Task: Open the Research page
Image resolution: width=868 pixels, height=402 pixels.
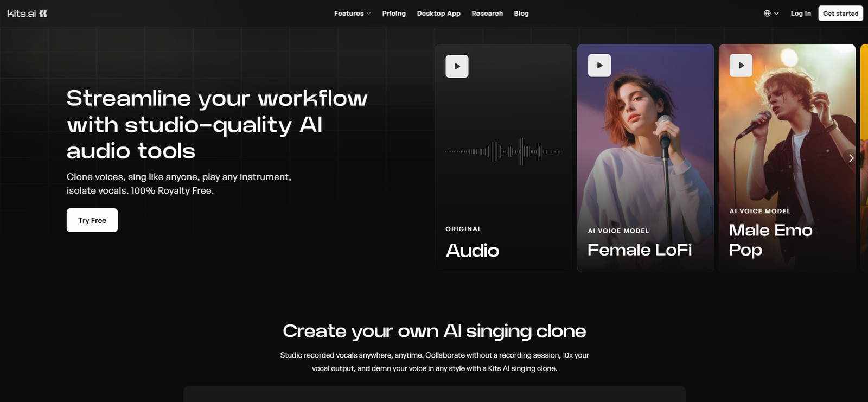Action: [487, 14]
